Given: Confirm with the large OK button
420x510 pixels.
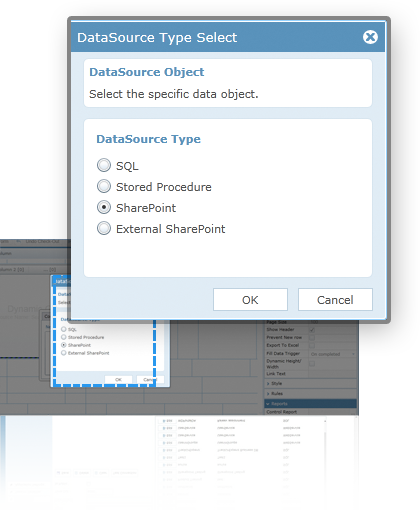Looking at the screenshot, I should pyautogui.click(x=250, y=300).
